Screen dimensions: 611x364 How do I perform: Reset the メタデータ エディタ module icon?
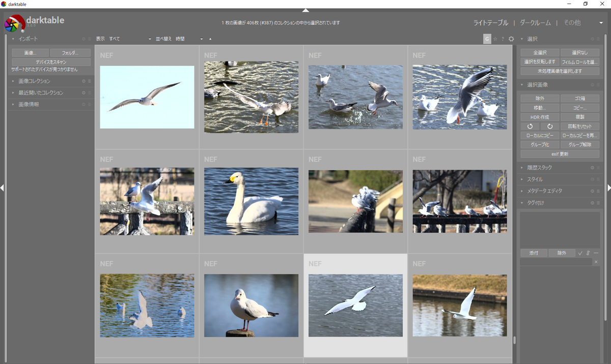[x=592, y=191]
